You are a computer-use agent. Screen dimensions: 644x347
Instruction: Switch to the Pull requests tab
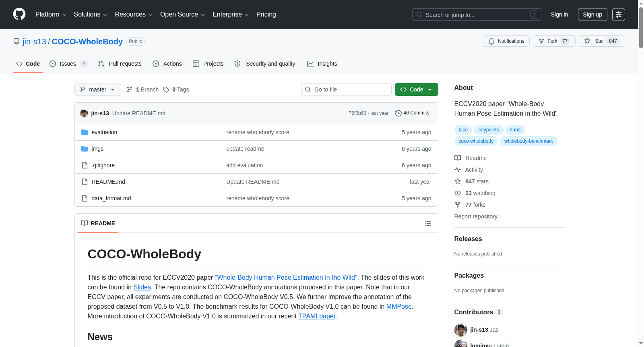tap(120, 64)
